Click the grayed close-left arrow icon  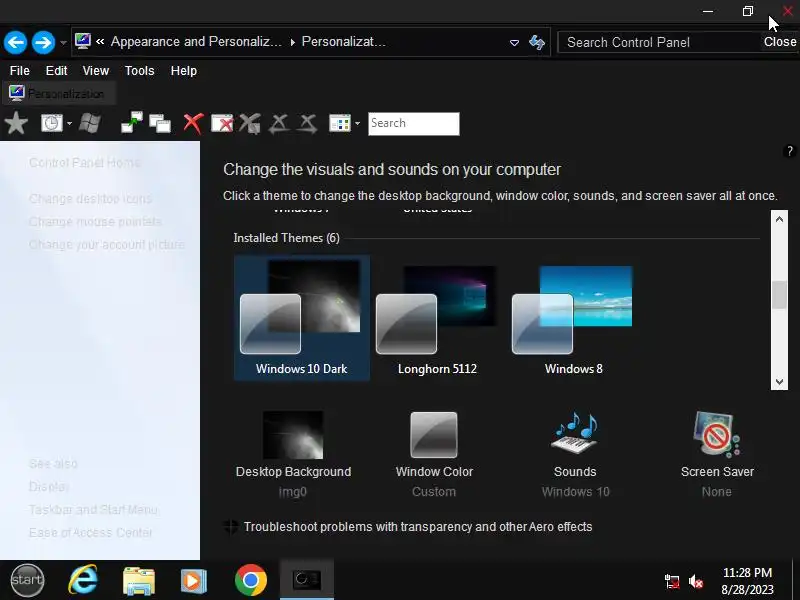279,123
